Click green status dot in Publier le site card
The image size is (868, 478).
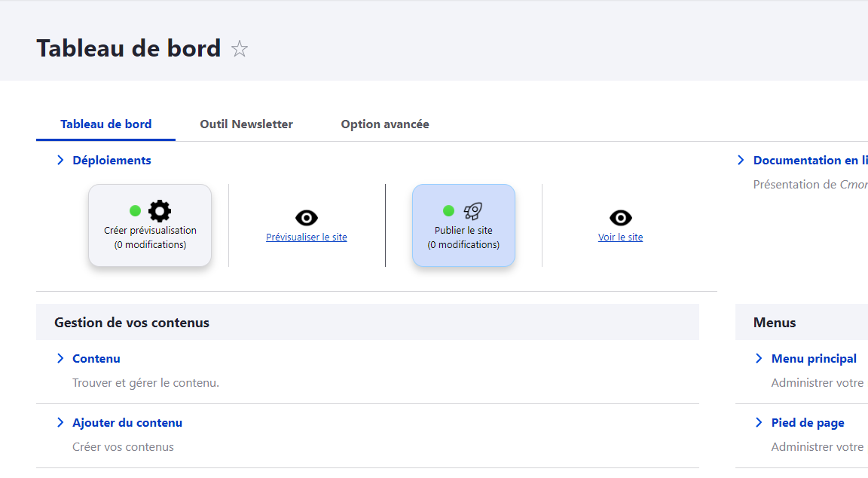pos(448,211)
